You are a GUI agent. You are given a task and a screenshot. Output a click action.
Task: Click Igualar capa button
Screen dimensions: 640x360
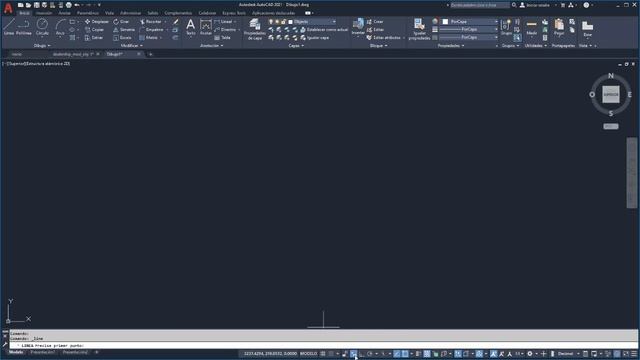[x=315, y=38]
